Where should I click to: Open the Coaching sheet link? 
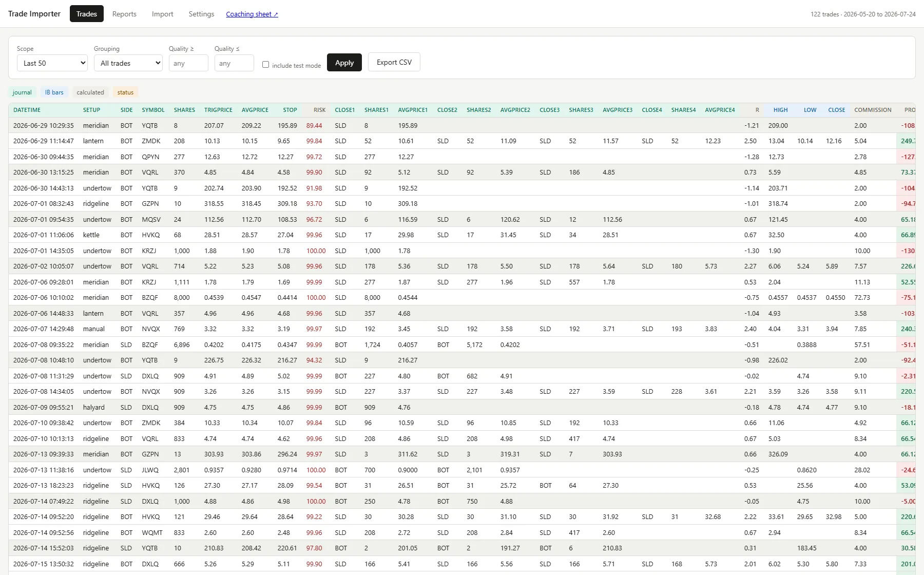pos(252,14)
